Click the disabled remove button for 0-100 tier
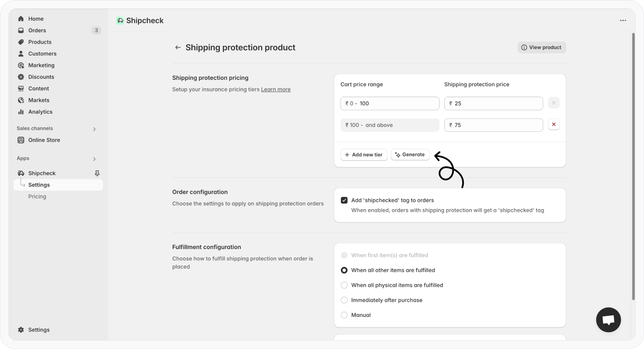This screenshot has width=644, height=349. coord(554,103)
